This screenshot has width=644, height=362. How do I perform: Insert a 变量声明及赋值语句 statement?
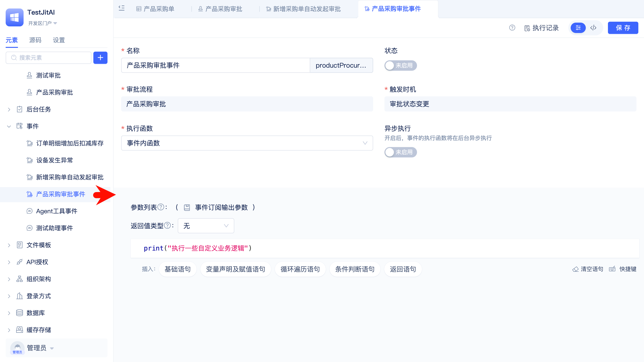click(235, 269)
